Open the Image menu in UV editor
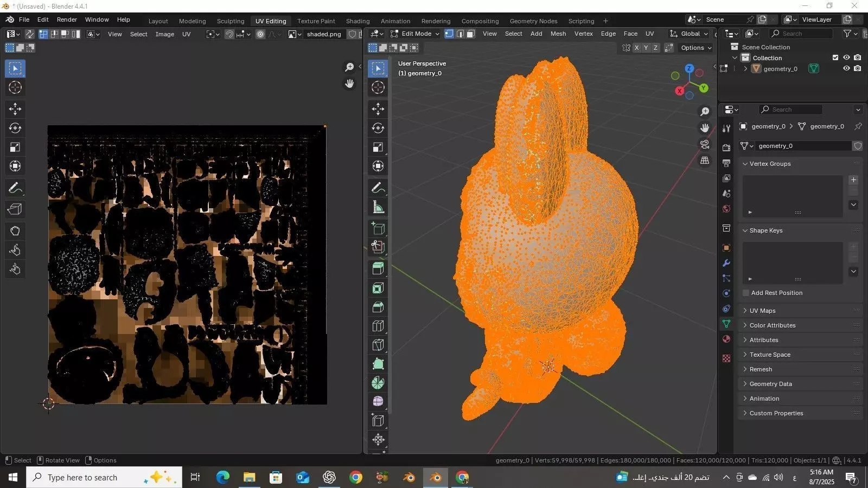Image resolution: width=868 pixels, height=488 pixels. 165,34
